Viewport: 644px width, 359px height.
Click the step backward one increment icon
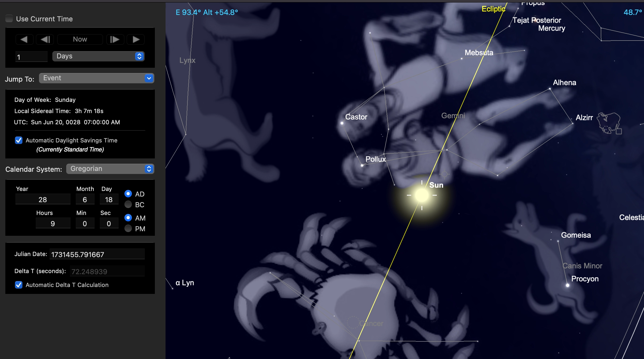point(45,39)
